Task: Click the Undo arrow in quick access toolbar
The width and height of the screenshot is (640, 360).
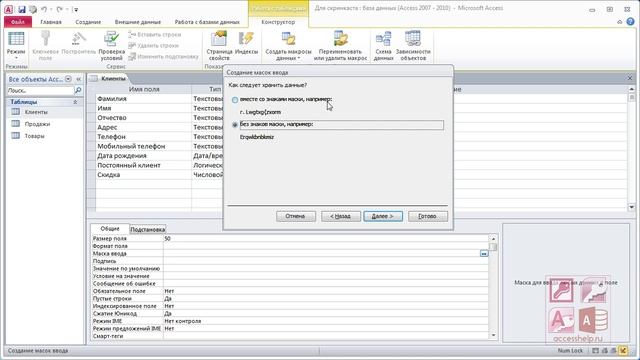Action: pos(44,9)
